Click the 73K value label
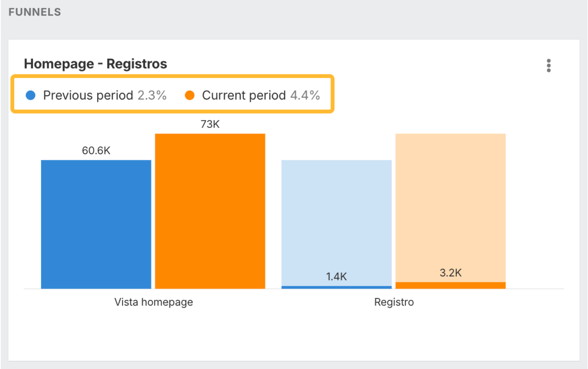Image resolution: width=588 pixels, height=369 pixels. (210, 124)
